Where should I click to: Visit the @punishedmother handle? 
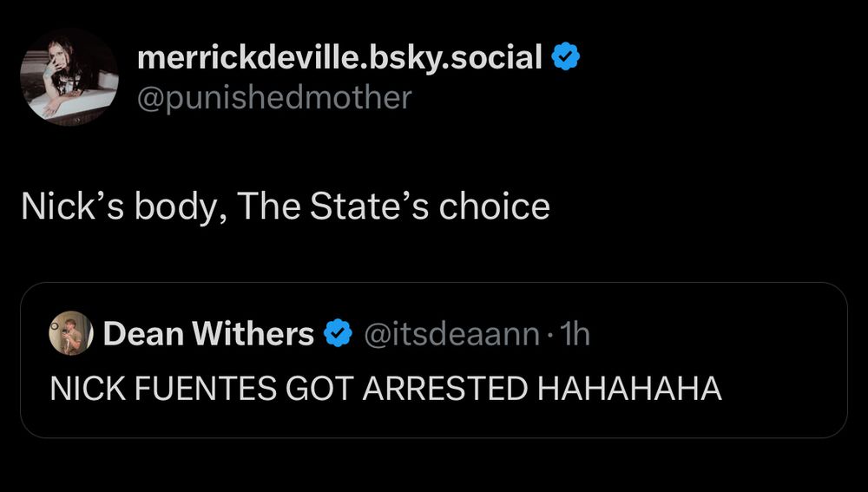click(x=274, y=97)
